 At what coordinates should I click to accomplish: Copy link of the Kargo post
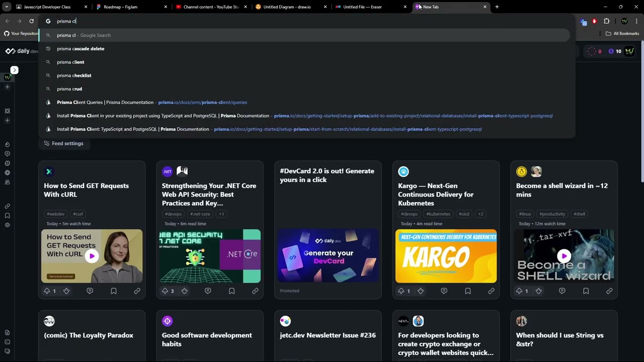(x=491, y=291)
